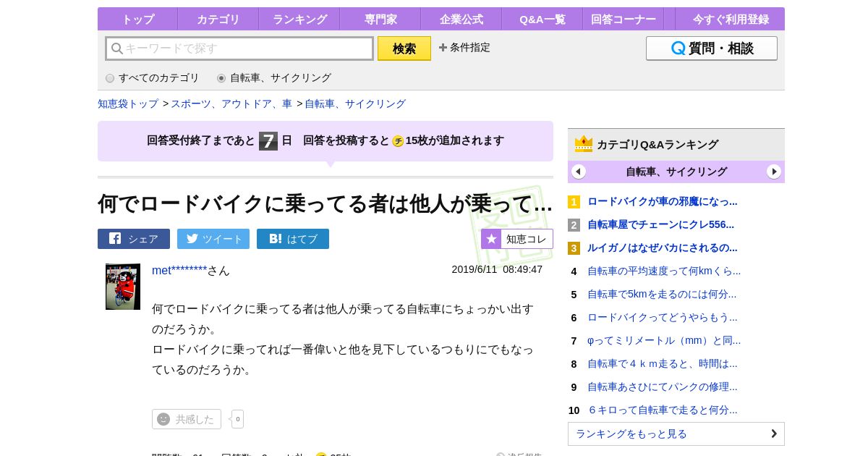Screen dimensions: 868x456
Task: Click the 共感した button
Action: tap(187, 419)
